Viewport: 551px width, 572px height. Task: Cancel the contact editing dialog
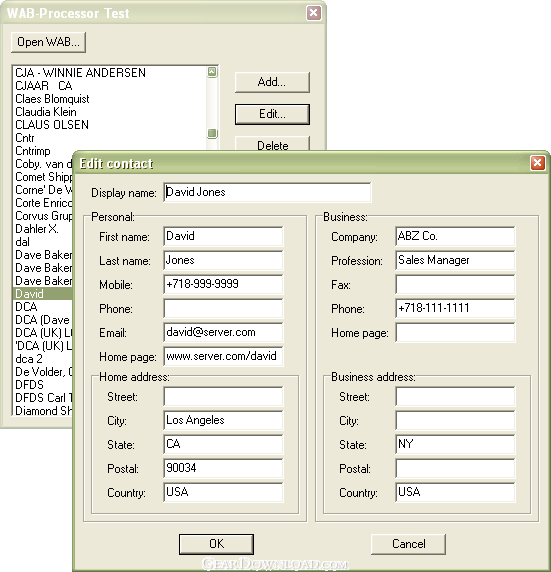(408, 544)
